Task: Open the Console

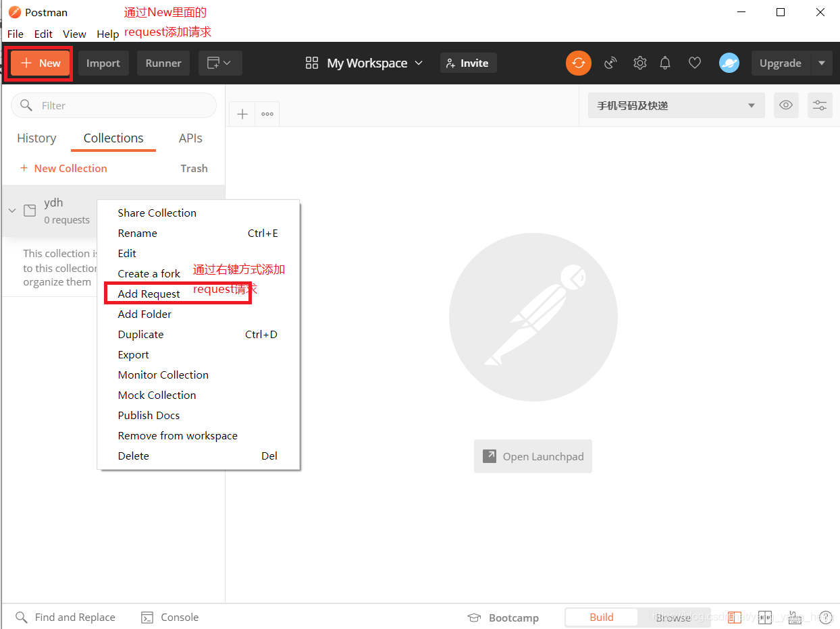Action: [169, 617]
